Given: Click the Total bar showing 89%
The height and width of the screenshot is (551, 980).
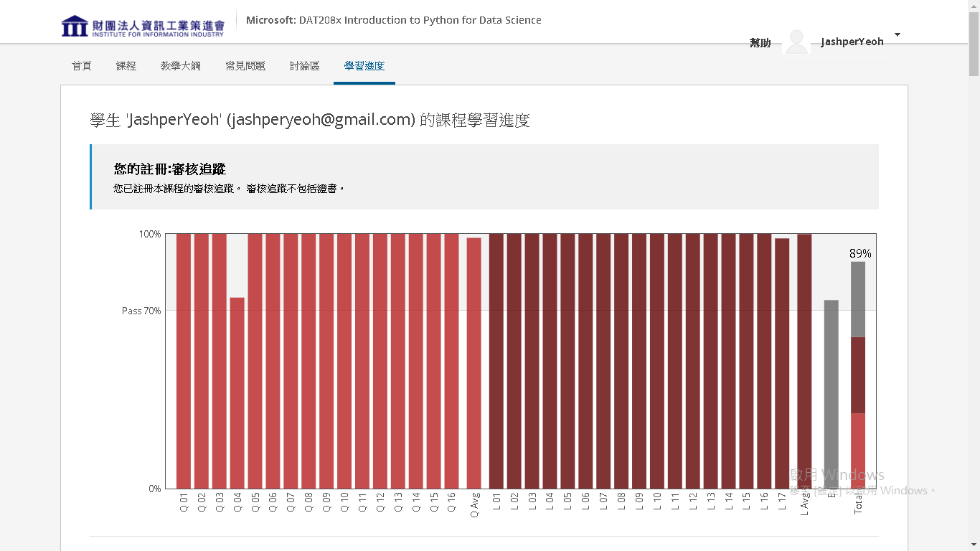Looking at the screenshot, I should pyautogui.click(x=858, y=359).
